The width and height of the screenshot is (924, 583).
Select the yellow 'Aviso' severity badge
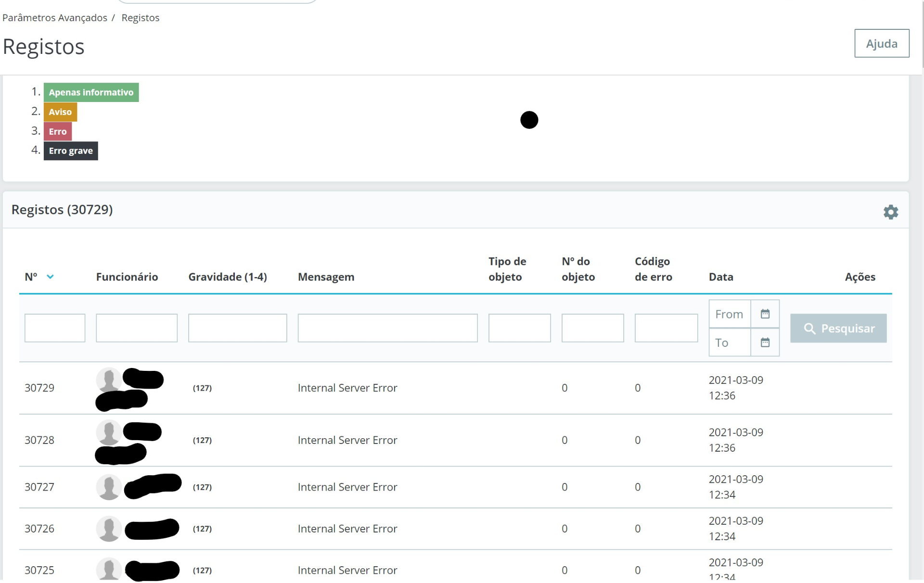coord(60,112)
